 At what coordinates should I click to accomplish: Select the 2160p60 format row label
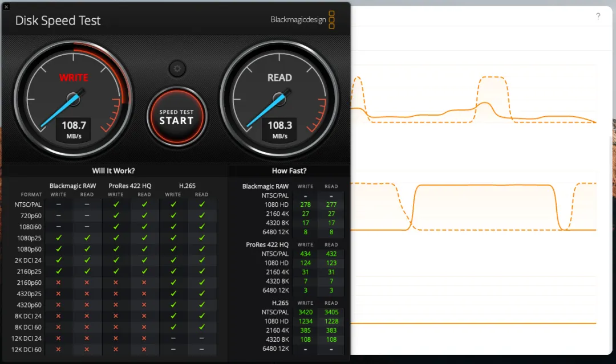(29, 283)
